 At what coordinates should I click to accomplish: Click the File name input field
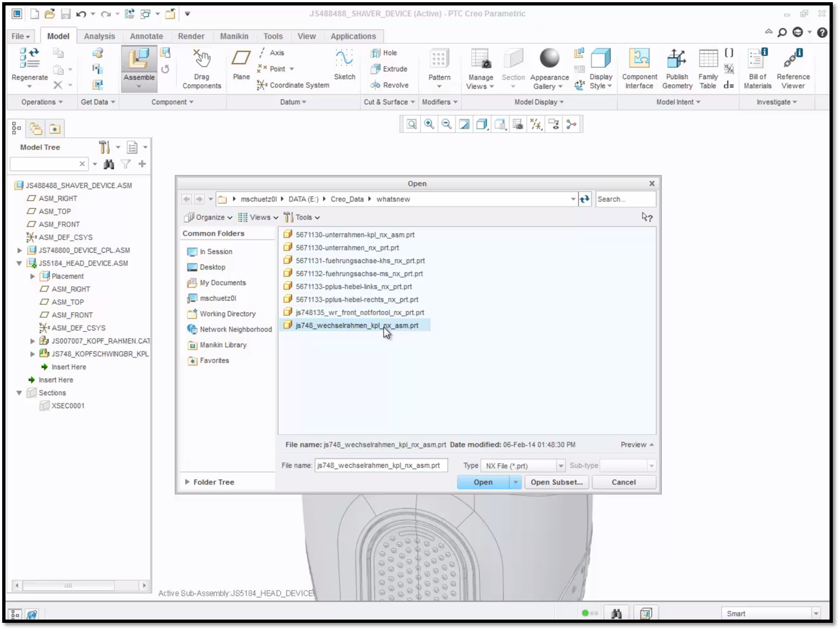[381, 466]
